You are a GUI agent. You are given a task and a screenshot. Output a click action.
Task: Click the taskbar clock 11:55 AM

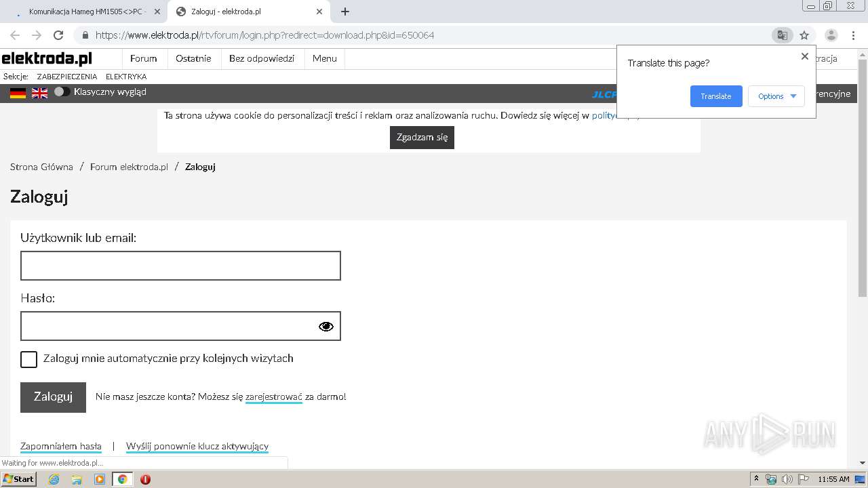pos(833,479)
